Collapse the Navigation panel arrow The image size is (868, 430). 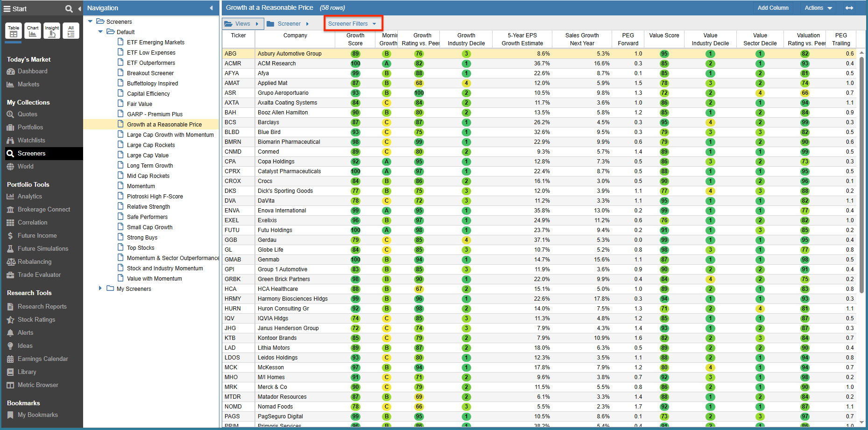(211, 8)
